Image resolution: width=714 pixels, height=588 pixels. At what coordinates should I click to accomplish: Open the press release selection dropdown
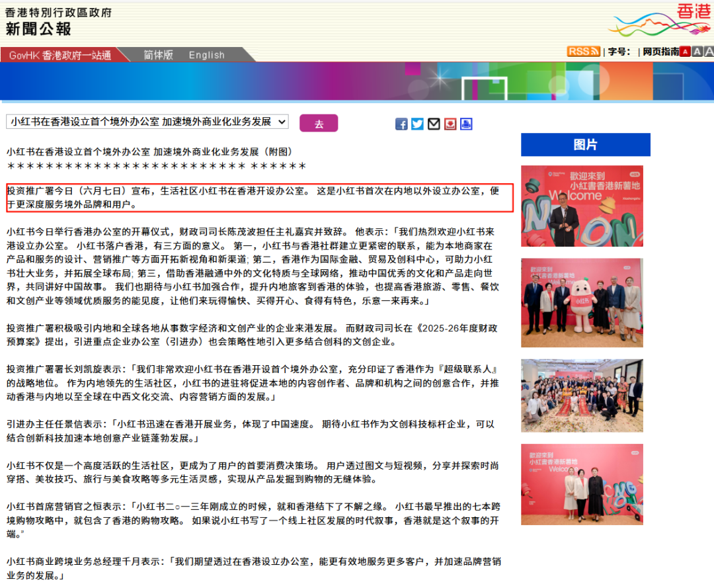[147, 122]
